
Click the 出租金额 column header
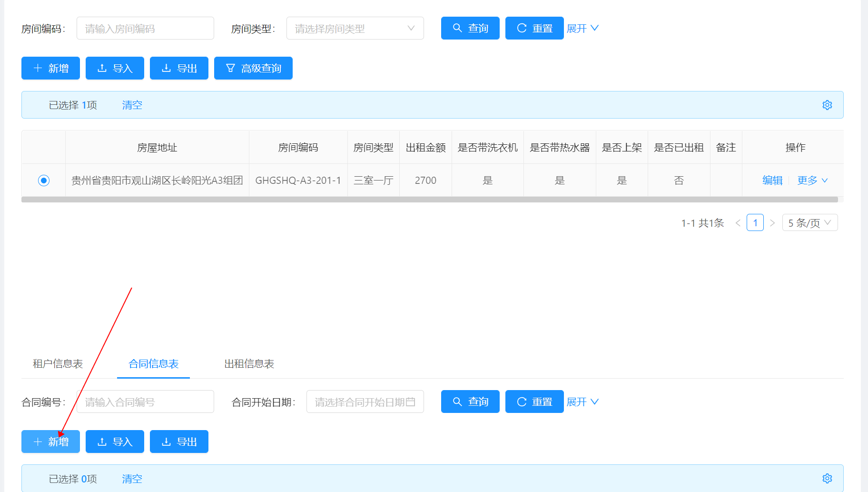click(425, 148)
